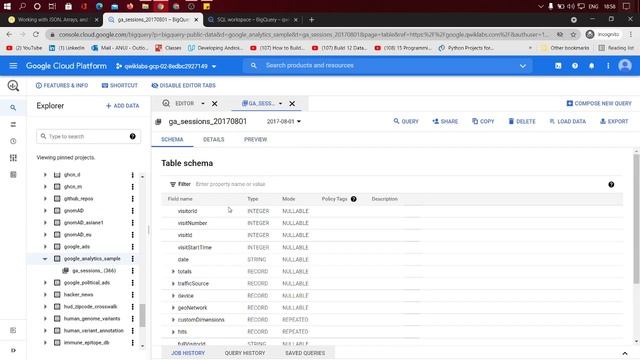Click the Policy Tags help icon
This screenshot has width=640, height=360.
(x=353, y=199)
